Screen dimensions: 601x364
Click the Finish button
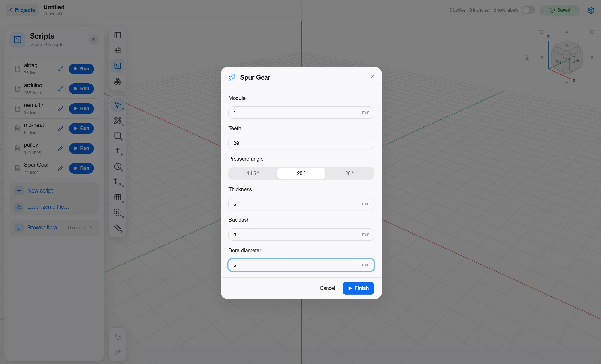[x=358, y=288]
